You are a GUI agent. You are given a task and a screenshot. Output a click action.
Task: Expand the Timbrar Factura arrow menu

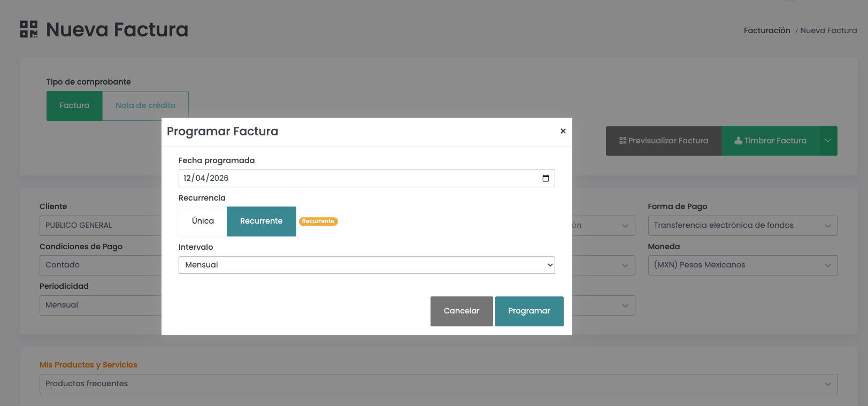[828, 141]
